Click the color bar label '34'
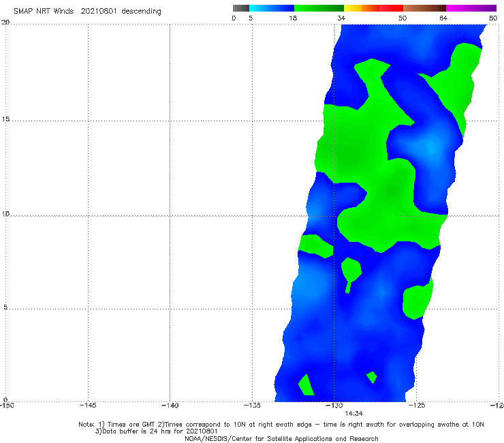Viewport: 504px width, 443px height. (x=341, y=18)
